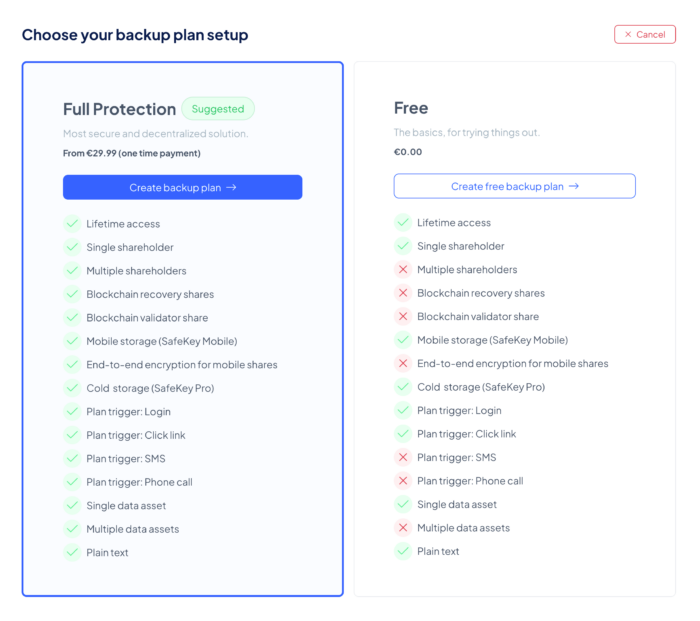Click the Suggested badge on Full Protection
Screen dimensions: 700x621
(218, 109)
